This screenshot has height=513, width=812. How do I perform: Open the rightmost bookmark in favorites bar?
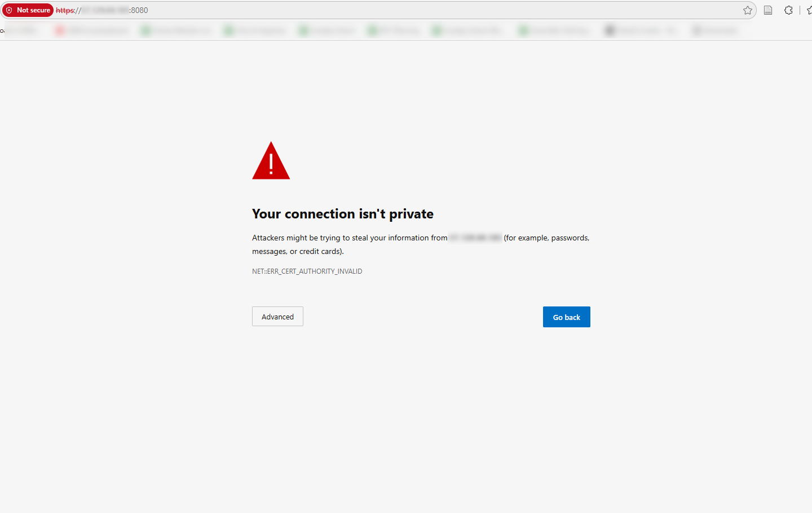(716, 30)
